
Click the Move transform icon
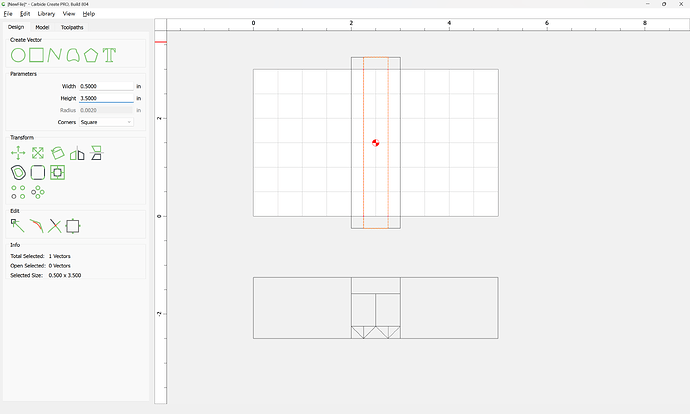click(x=18, y=153)
